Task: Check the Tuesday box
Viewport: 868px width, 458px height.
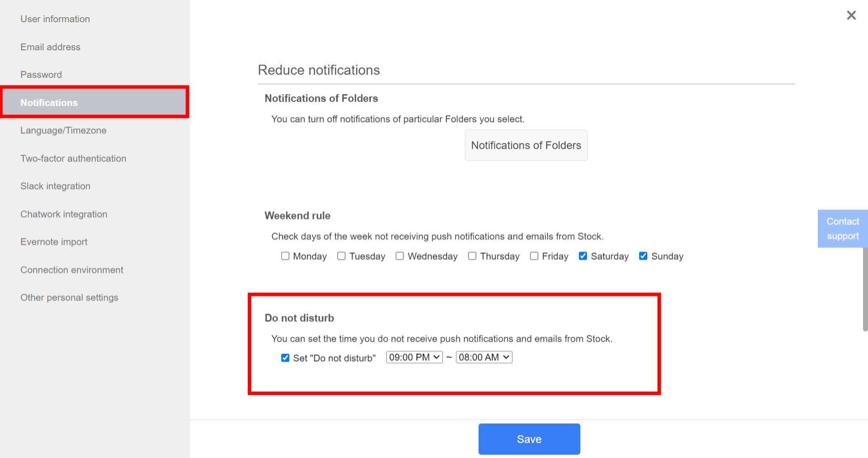Action: (x=341, y=256)
